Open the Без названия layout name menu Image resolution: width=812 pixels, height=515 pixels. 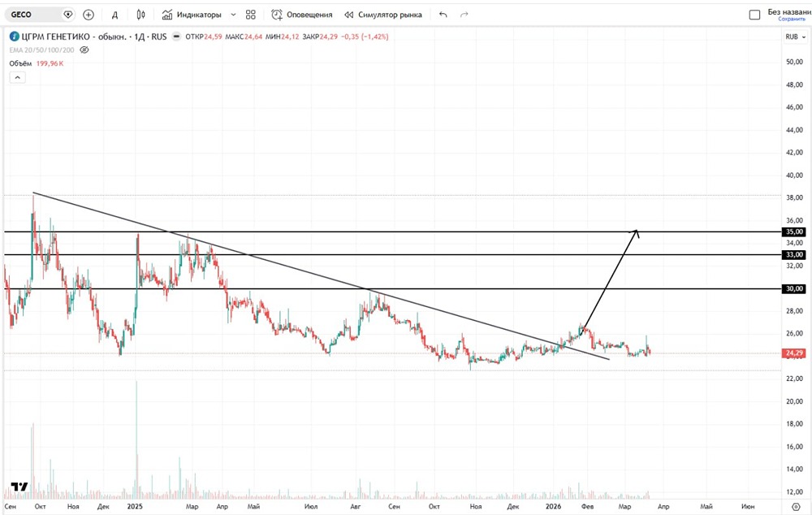(789, 11)
